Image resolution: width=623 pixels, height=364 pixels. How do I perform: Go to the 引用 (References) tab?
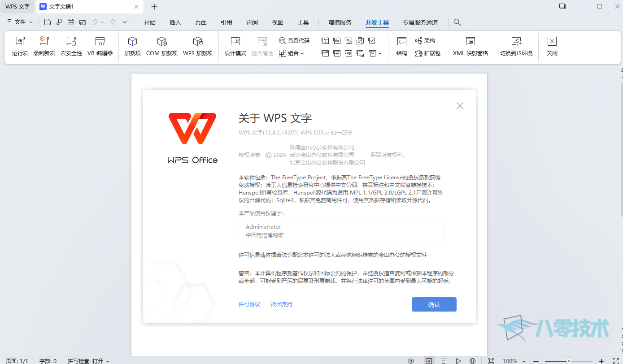click(226, 22)
